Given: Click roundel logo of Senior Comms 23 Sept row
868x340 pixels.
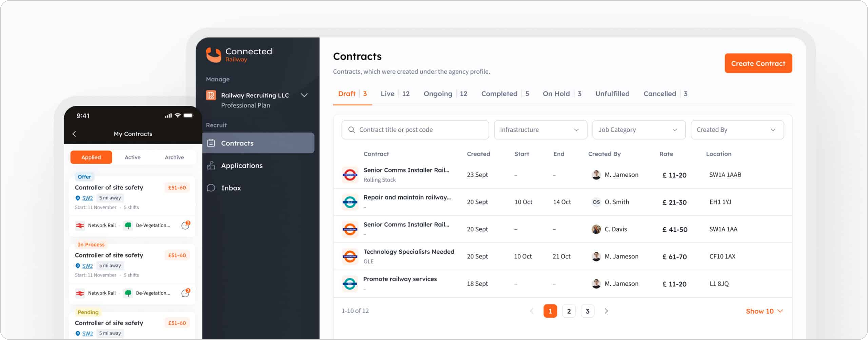Looking at the screenshot, I should point(350,175).
